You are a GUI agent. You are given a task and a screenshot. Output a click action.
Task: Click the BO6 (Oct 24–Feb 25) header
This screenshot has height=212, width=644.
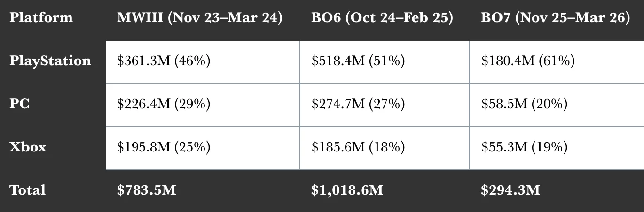pyautogui.click(x=382, y=18)
